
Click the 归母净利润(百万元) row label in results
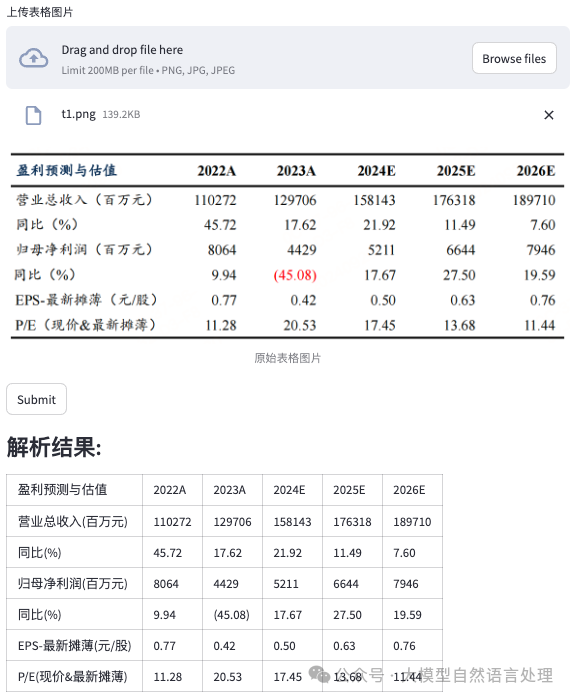[73, 584]
